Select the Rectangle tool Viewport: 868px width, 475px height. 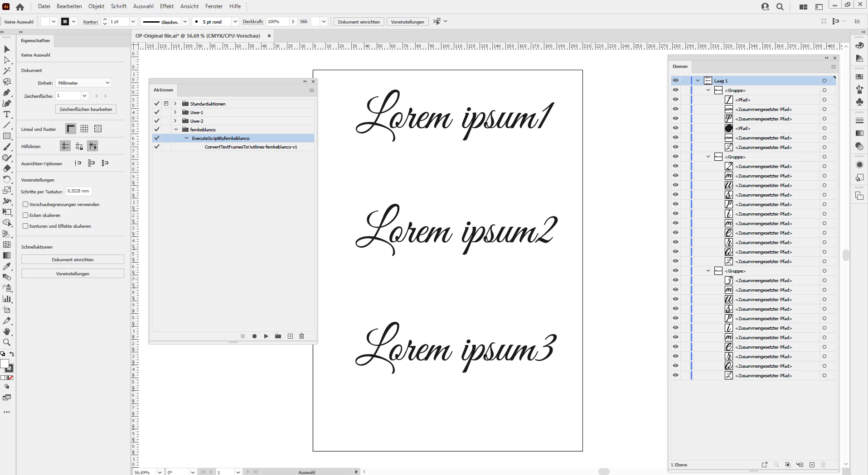7,136
